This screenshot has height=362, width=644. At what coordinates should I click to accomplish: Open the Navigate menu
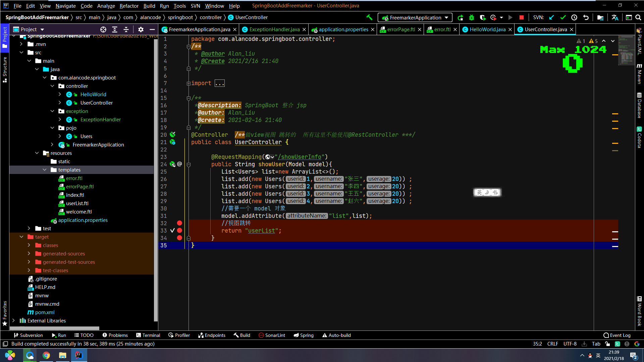click(x=65, y=6)
